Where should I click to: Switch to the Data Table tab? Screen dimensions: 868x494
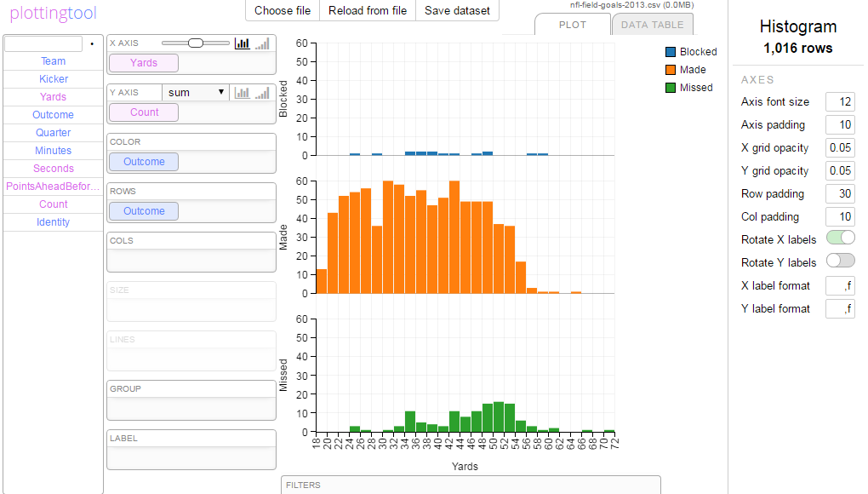(652, 25)
